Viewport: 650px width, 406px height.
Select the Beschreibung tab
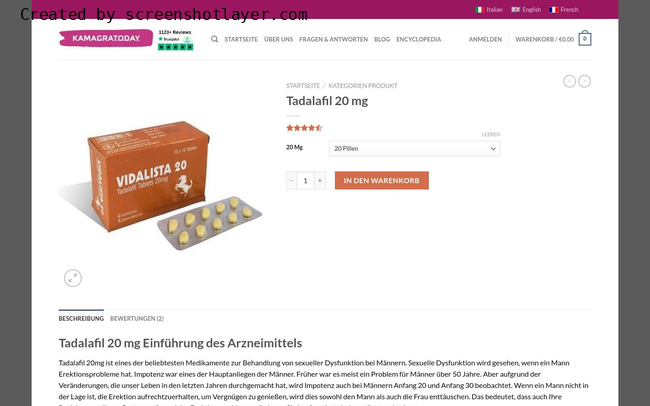pyautogui.click(x=81, y=318)
